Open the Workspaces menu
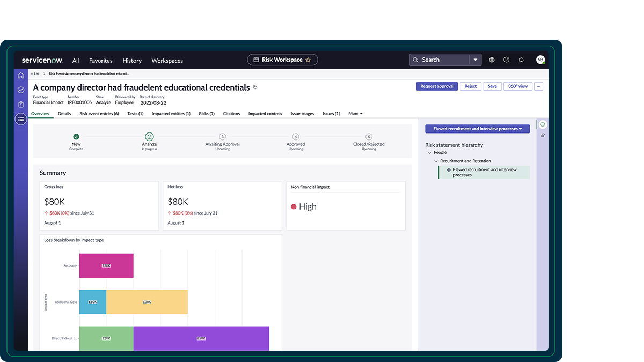Image resolution: width=644 pixels, height=362 pixels. pos(167,61)
